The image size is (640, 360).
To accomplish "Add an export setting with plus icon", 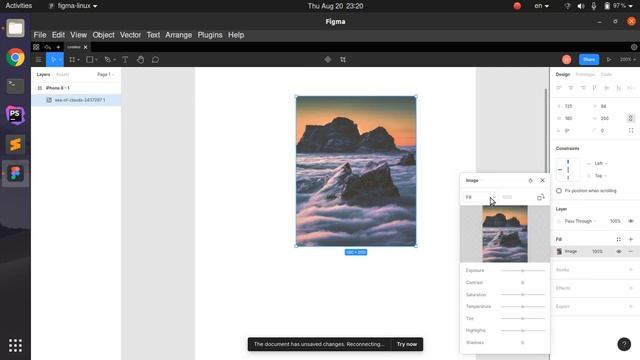I will [x=631, y=307].
